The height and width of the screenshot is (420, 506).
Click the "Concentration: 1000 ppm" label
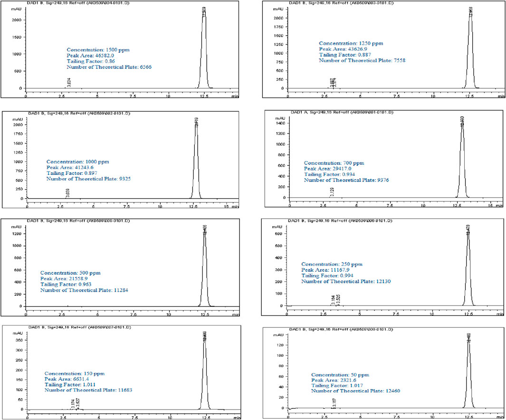(x=78, y=162)
